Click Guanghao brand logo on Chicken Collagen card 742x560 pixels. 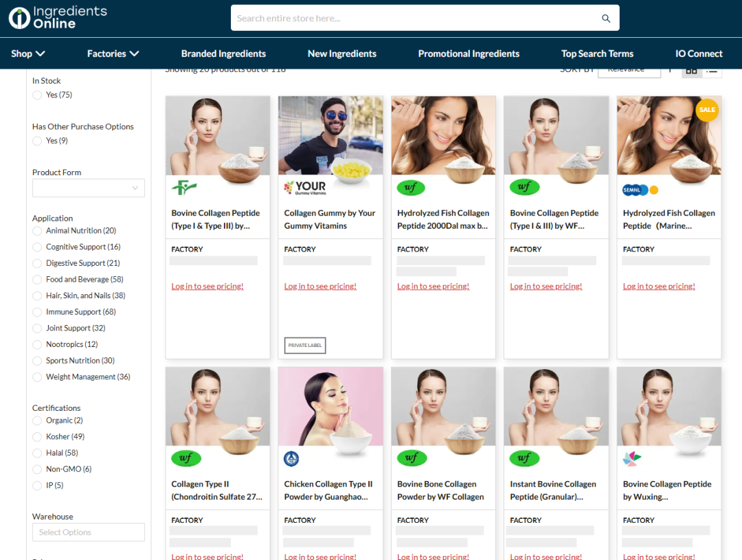291,458
